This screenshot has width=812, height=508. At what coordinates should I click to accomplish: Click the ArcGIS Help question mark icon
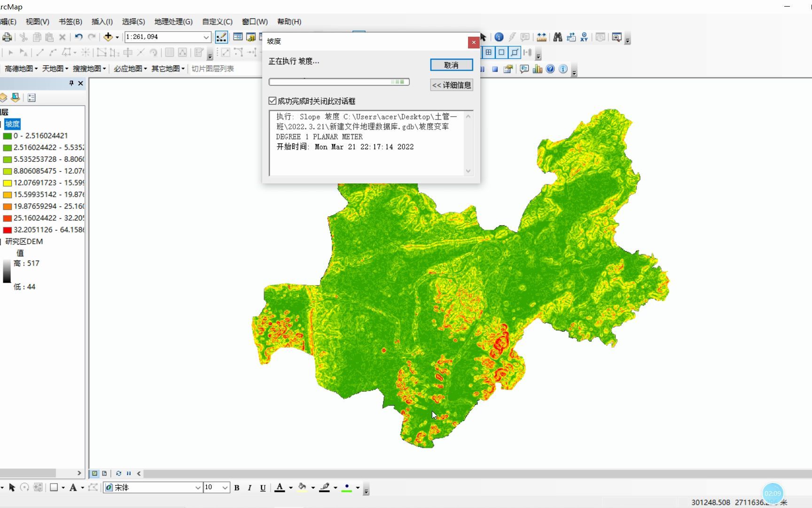click(x=550, y=69)
